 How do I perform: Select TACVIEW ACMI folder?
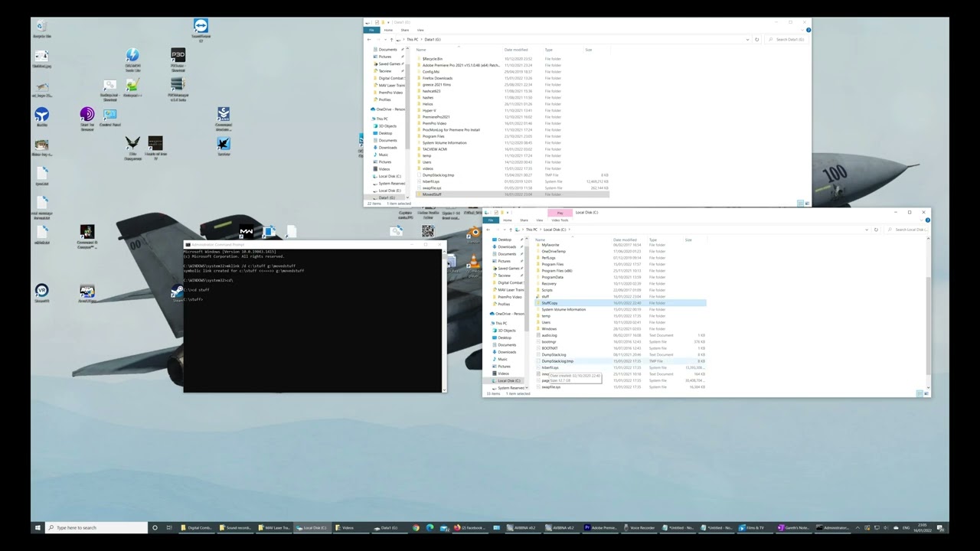coord(433,149)
